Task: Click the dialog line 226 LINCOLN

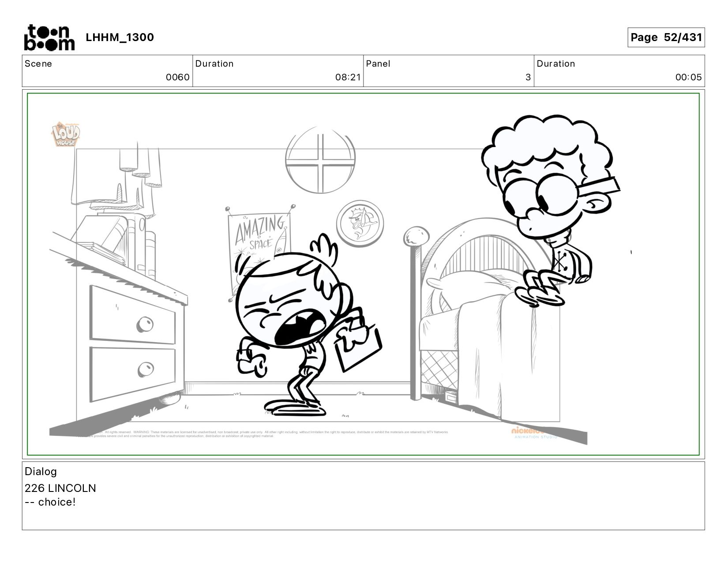Action: (x=60, y=488)
